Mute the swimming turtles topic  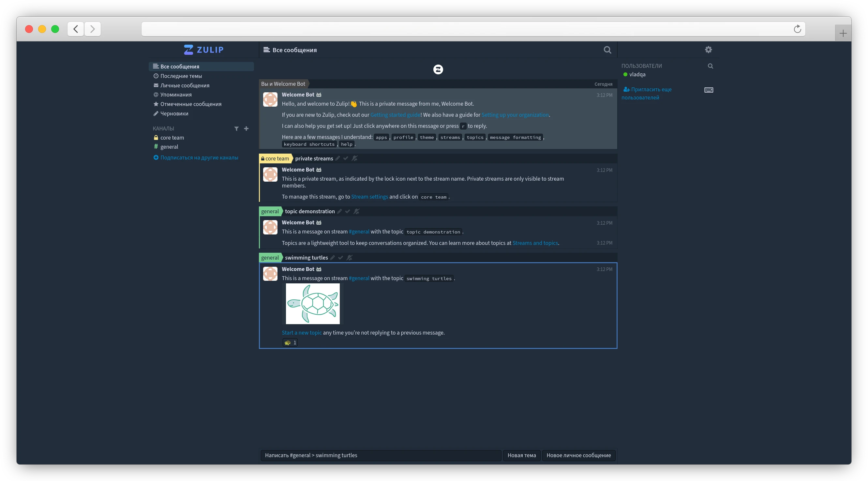coord(350,258)
